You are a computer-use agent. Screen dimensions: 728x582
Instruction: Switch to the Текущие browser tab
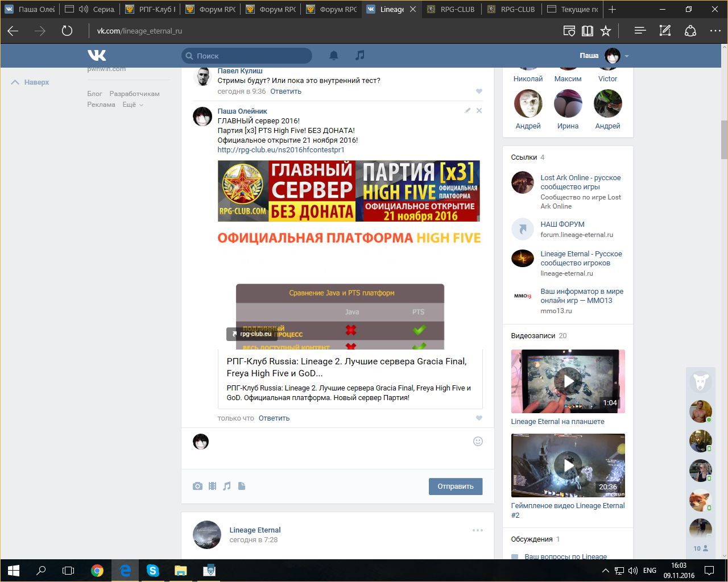click(x=571, y=9)
